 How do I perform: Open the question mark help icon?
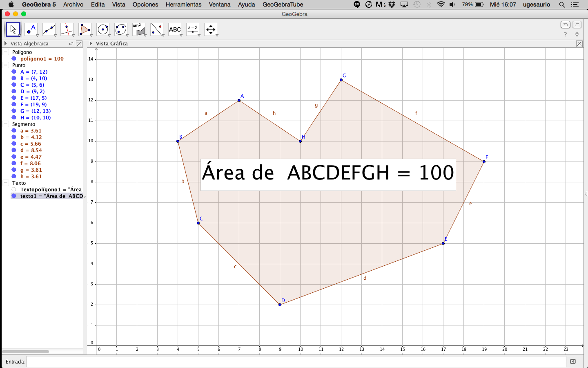[x=566, y=35]
